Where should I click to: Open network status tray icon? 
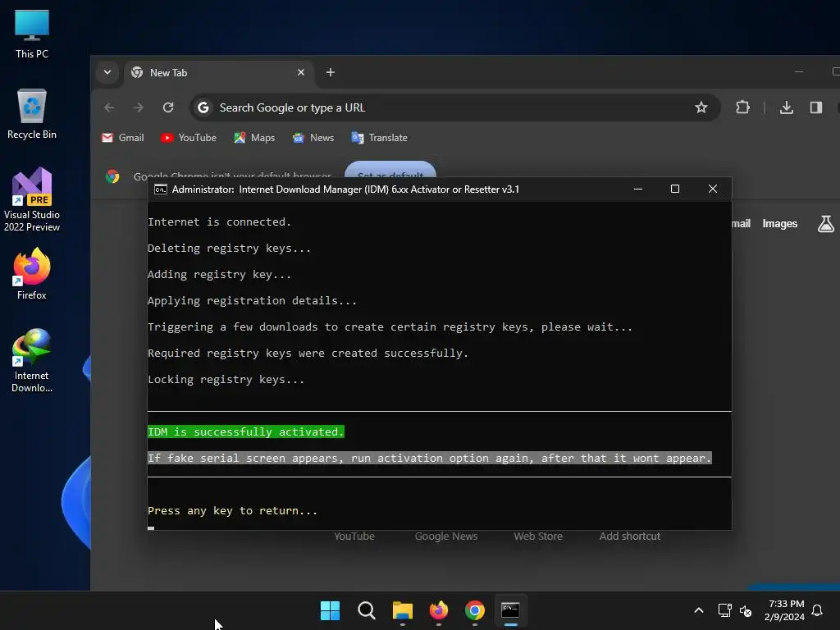click(725, 610)
